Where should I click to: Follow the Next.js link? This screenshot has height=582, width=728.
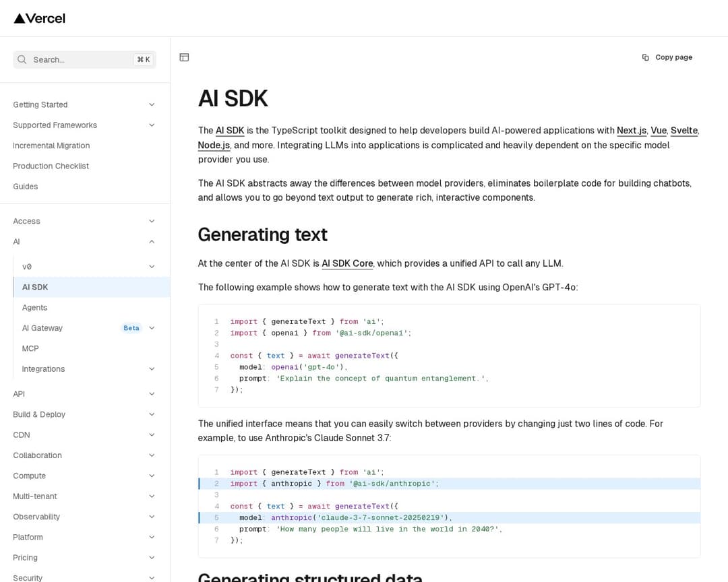click(632, 131)
